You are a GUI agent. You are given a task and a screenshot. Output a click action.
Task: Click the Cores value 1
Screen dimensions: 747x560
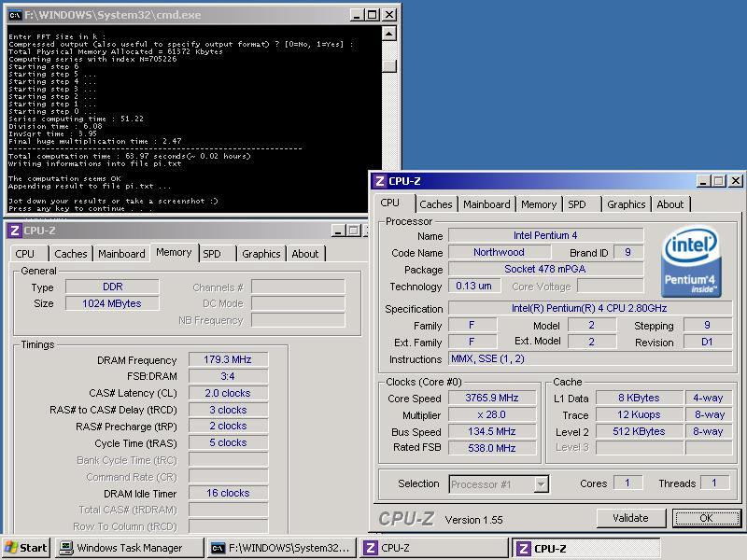[627, 483]
